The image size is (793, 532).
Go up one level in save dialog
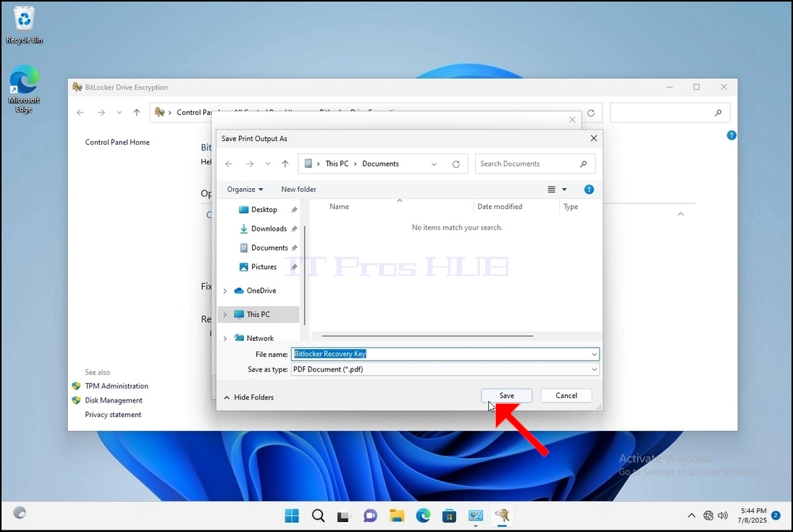point(285,164)
